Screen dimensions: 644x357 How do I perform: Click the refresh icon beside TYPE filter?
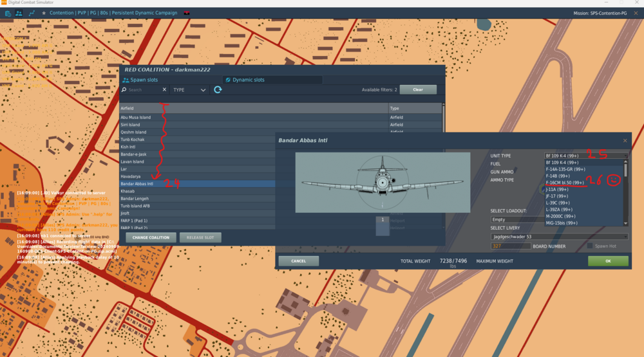click(x=218, y=90)
